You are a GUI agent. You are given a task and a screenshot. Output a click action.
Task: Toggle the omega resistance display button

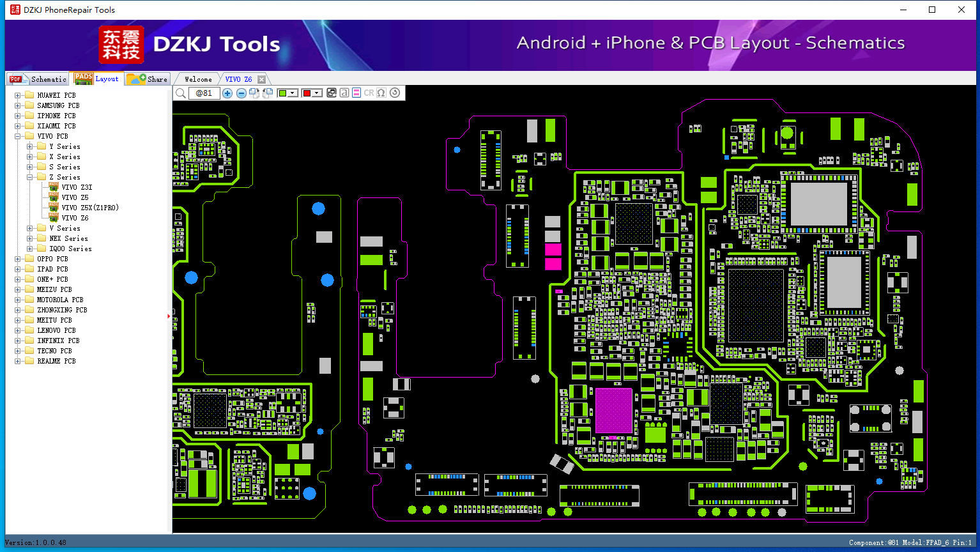click(x=381, y=93)
